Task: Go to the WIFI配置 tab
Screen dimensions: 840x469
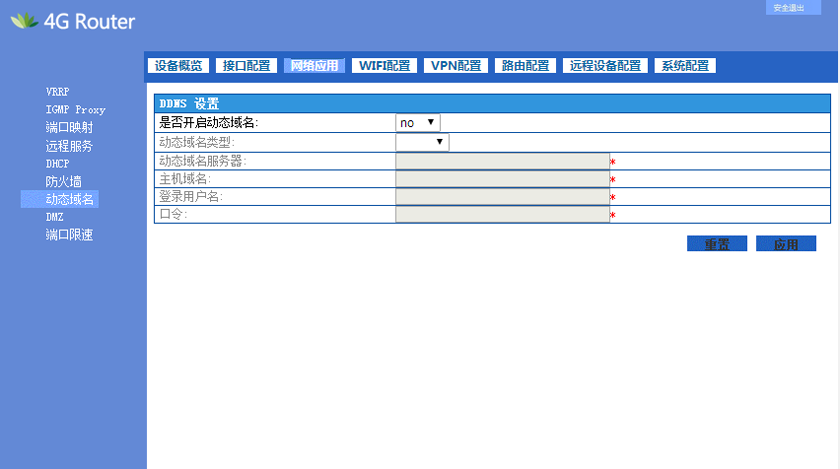Action: click(x=384, y=66)
